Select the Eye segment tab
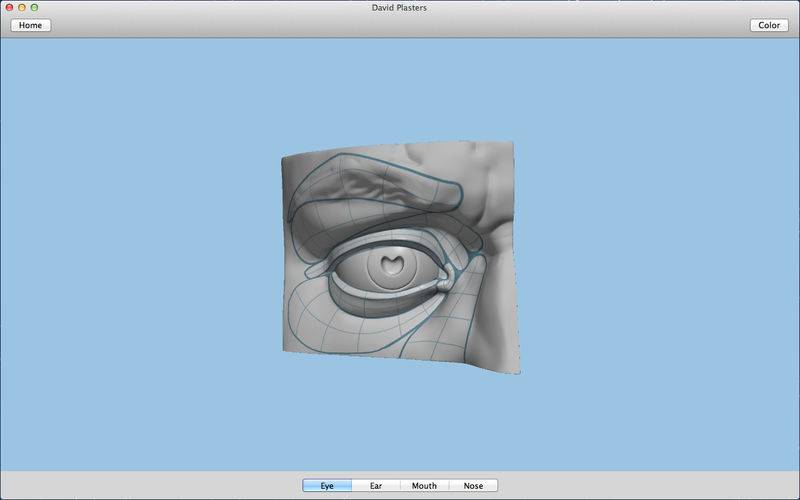Viewport: 800px width, 500px height. click(327, 486)
